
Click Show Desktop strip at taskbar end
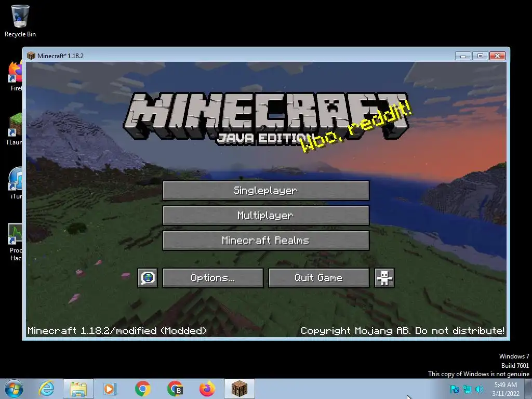[x=528, y=389]
